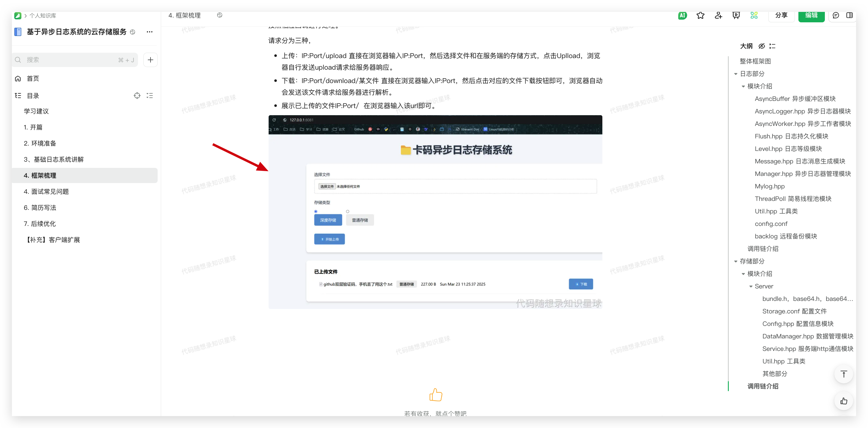
Task: Open the add collaborator icon
Action: coord(718,15)
